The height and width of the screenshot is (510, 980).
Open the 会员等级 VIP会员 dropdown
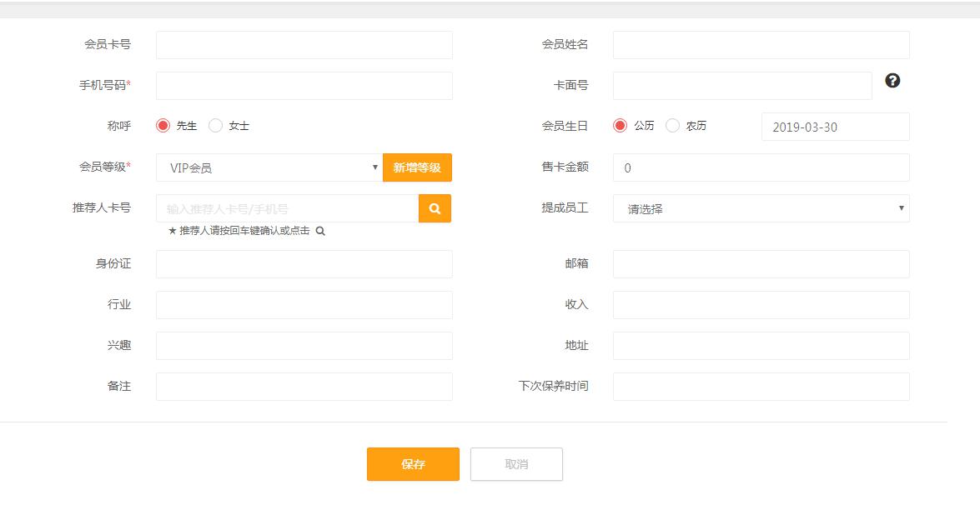click(269, 167)
